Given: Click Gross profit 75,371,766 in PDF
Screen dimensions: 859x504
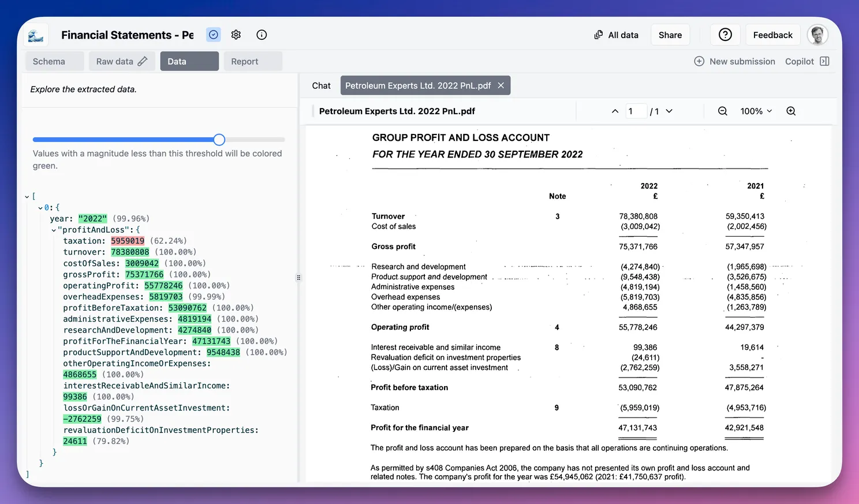Looking at the screenshot, I should pyautogui.click(x=638, y=247).
